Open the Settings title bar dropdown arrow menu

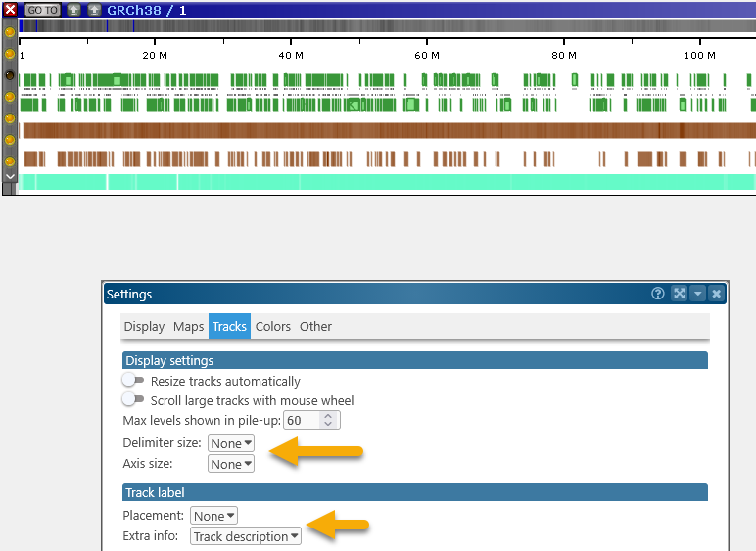point(697,294)
